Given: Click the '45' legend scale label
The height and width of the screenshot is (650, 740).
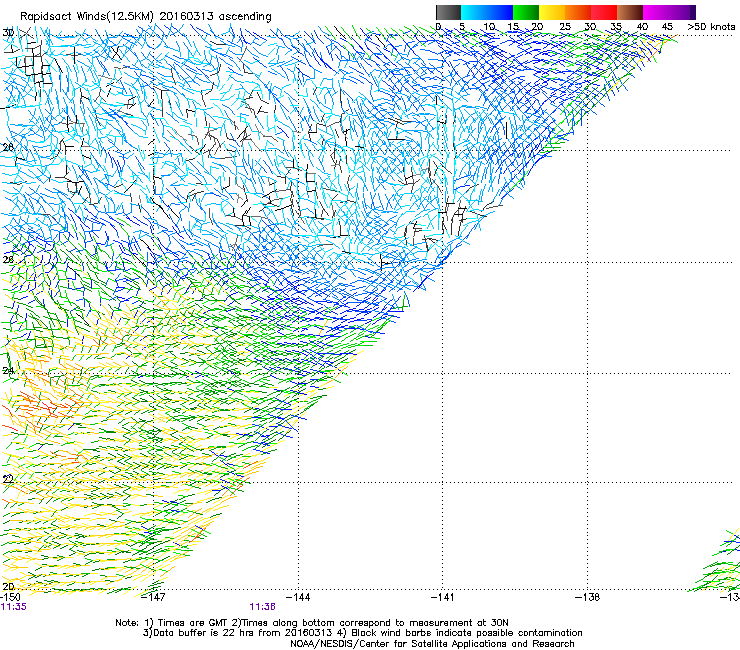Looking at the screenshot, I should click(667, 27).
